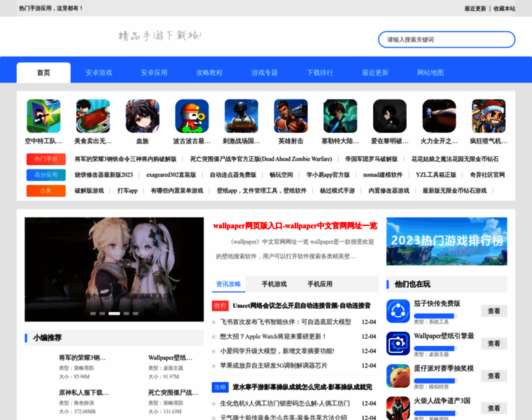Click 打车app collection link
The image size is (532, 420).
point(127,190)
